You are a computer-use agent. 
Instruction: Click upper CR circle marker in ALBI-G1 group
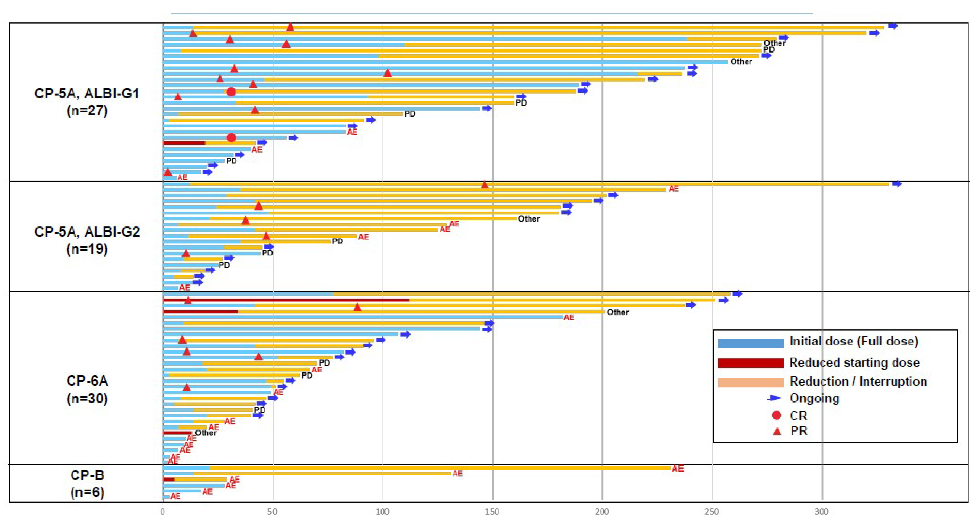pos(231,92)
